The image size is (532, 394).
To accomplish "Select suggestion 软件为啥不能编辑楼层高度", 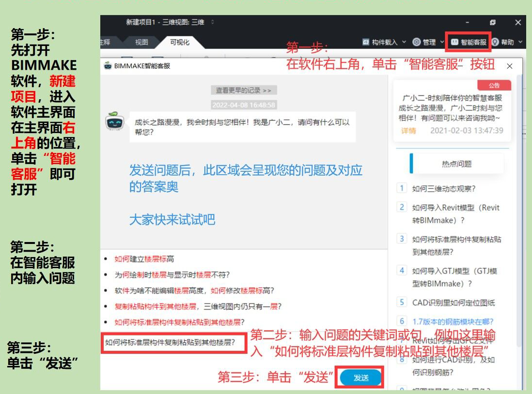I will (194, 290).
